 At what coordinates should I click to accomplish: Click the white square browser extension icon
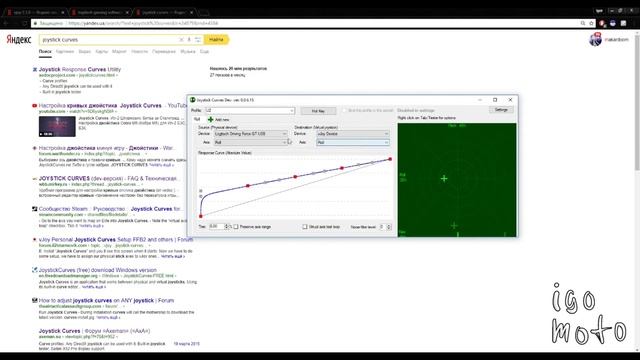[623, 24]
